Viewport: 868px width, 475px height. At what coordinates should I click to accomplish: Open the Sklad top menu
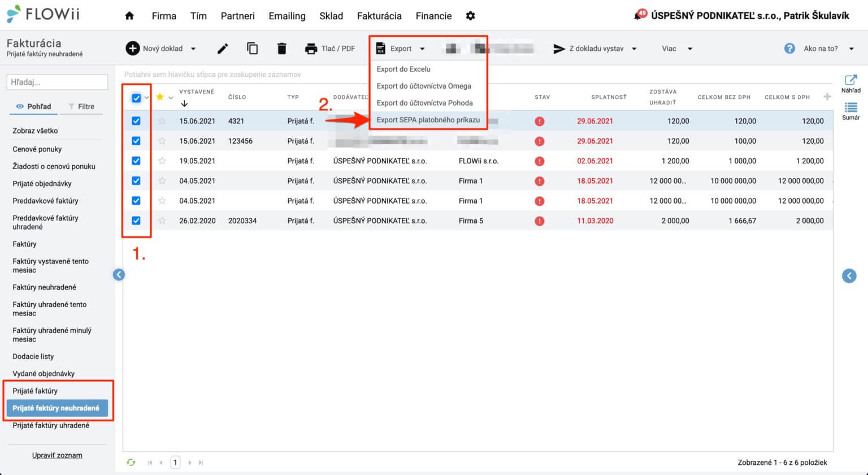331,16
